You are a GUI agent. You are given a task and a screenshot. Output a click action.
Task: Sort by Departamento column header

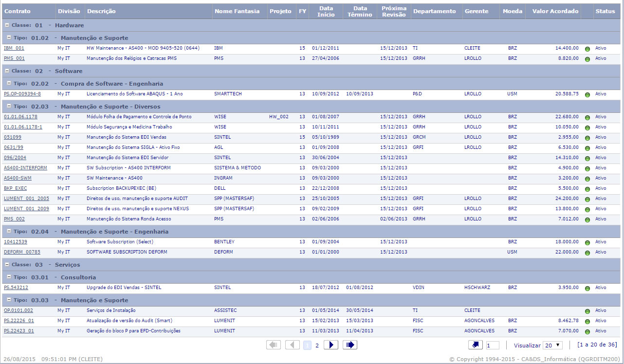coord(434,11)
